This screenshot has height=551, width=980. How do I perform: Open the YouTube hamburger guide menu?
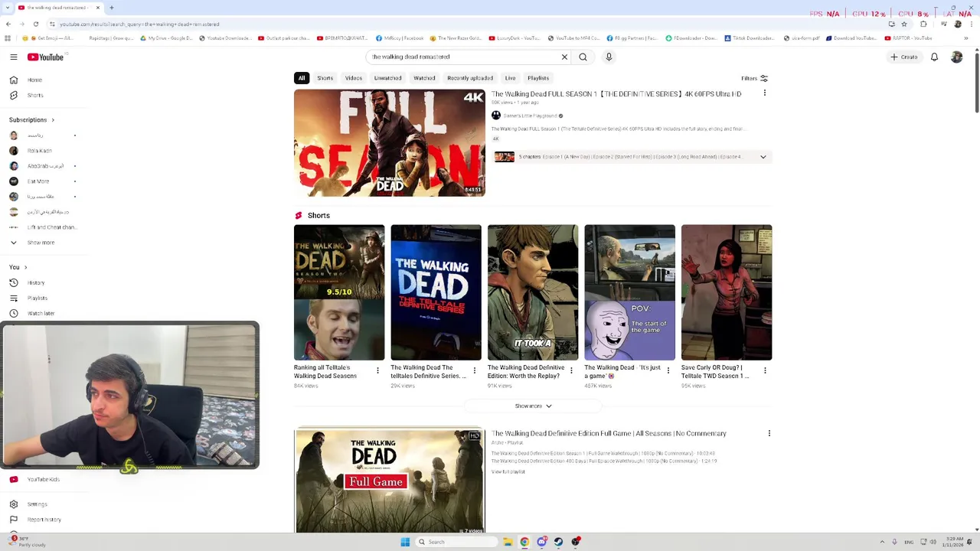click(x=13, y=57)
